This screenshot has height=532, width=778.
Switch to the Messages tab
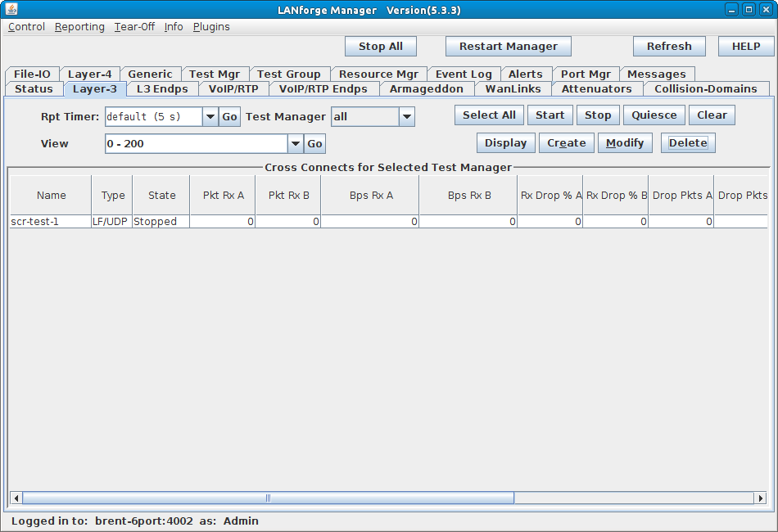point(657,74)
